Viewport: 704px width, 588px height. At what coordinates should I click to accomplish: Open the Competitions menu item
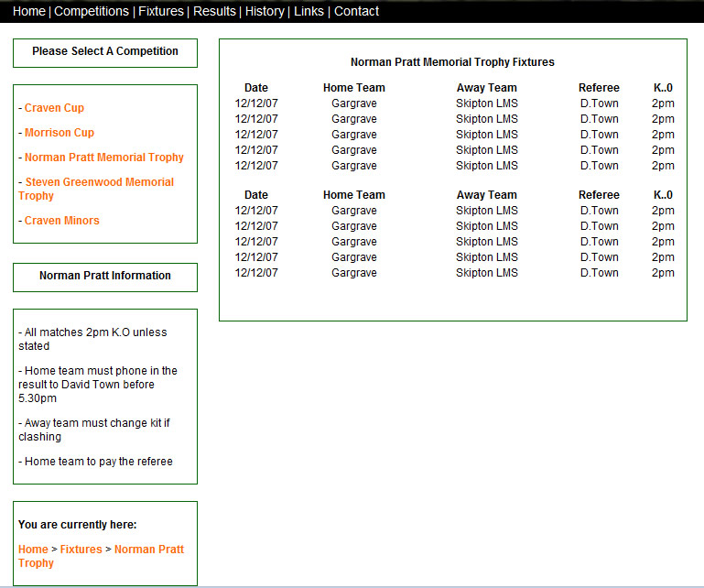coord(92,12)
